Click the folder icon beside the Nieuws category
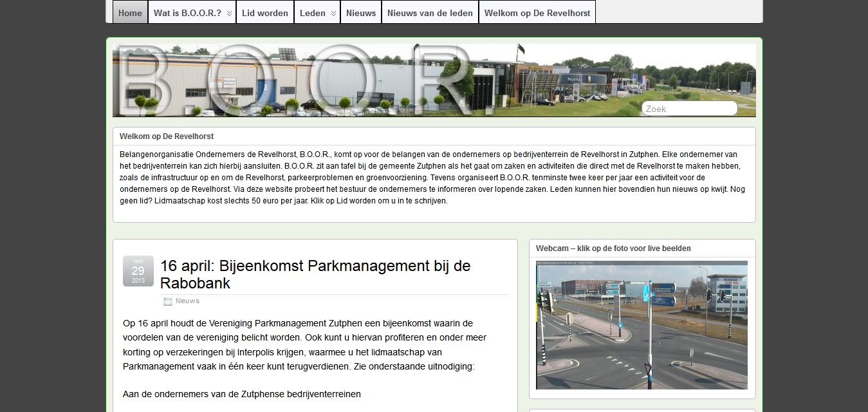Image resolution: width=868 pixels, height=412 pixels. point(167,301)
